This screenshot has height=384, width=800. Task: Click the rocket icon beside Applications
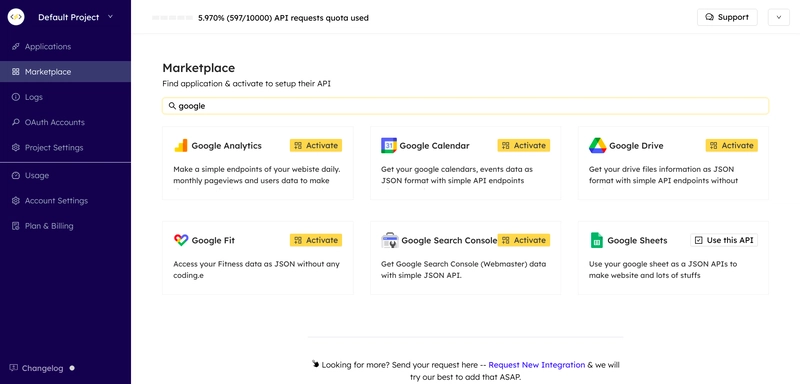coord(16,46)
